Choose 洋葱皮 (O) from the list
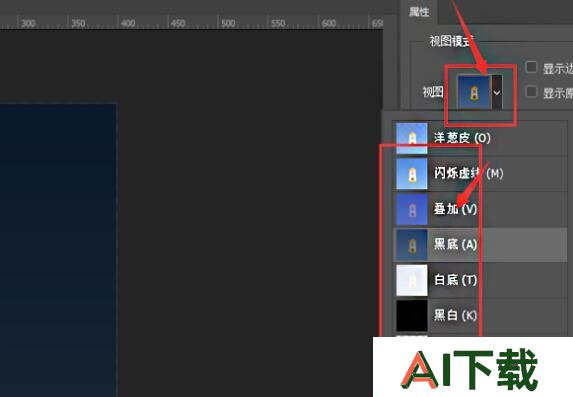 (x=462, y=138)
